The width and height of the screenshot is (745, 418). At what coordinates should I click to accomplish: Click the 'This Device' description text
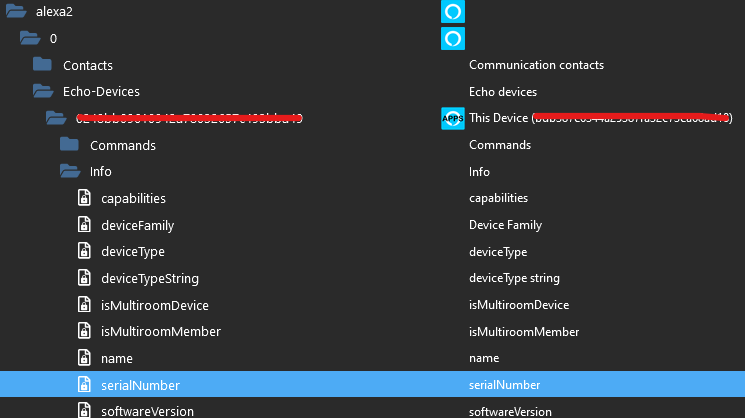coord(498,118)
